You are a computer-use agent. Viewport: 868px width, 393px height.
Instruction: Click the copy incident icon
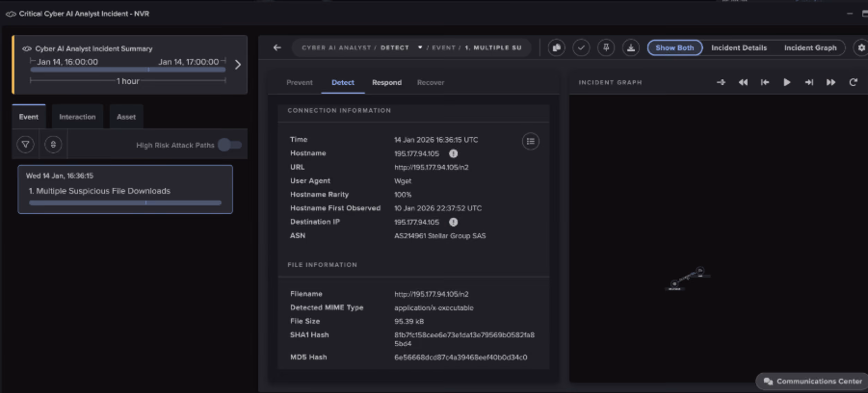point(556,48)
